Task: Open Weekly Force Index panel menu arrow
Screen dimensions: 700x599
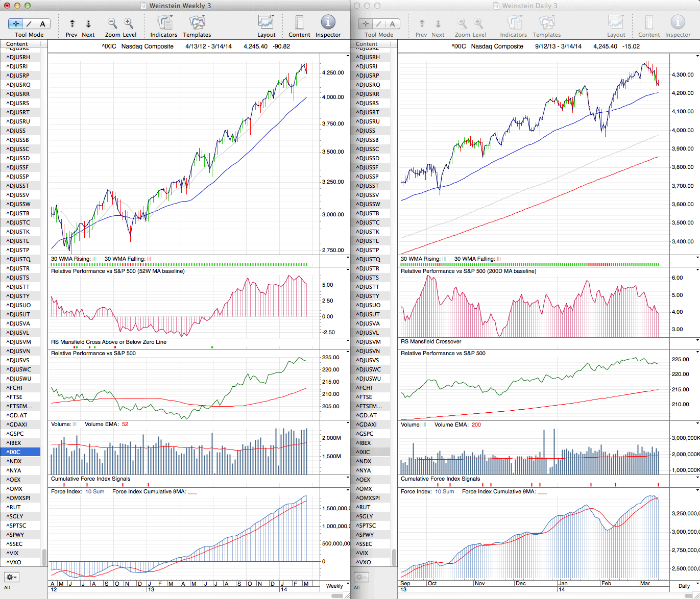Action: click(348, 490)
